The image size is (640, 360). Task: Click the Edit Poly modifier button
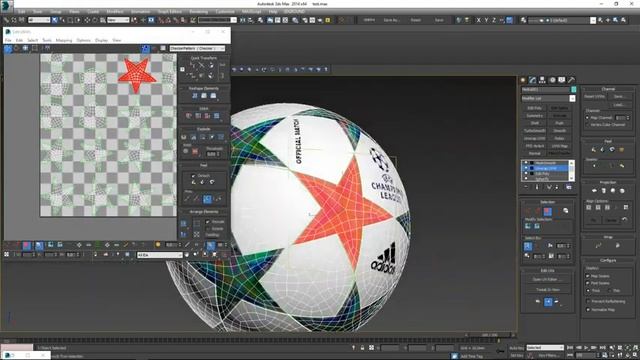(534, 108)
